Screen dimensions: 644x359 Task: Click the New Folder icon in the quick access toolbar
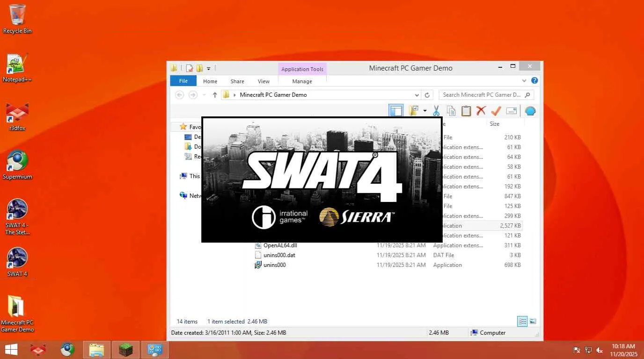(199, 68)
